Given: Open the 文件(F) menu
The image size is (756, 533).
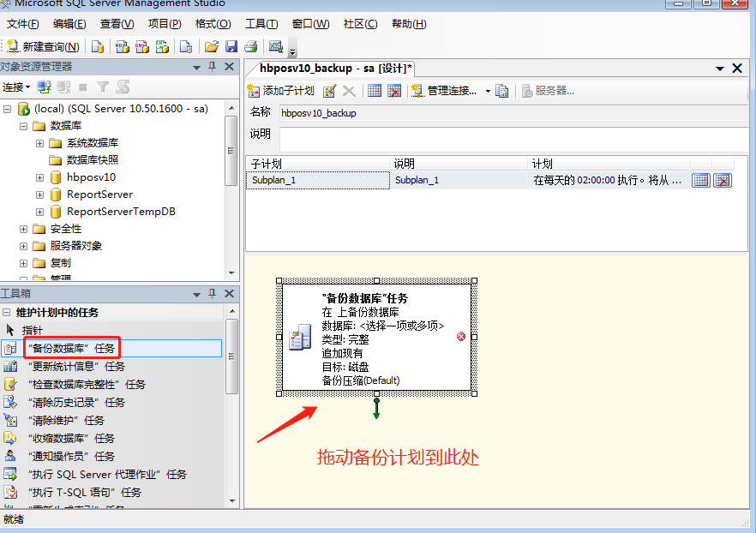Looking at the screenshot, I should coord(22,24).
